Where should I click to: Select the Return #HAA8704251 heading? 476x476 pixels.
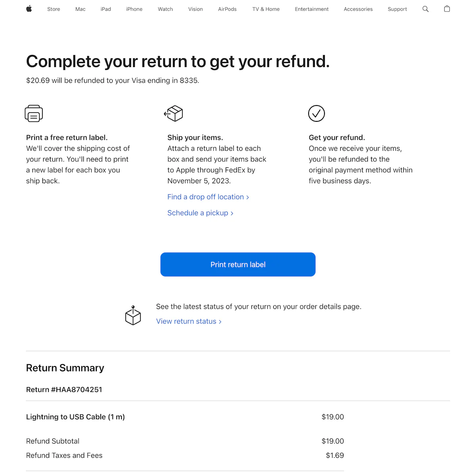(64, 389)
